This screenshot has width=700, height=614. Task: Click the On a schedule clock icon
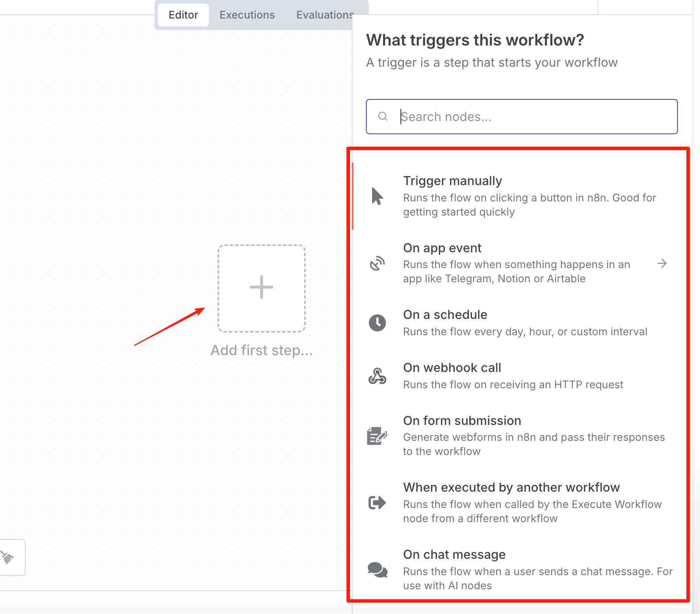click(x=377, y=323)
